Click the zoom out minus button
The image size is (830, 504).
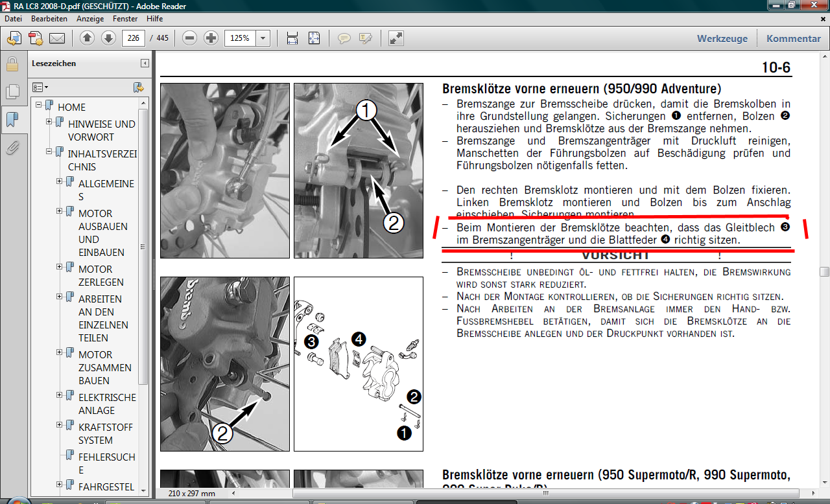pos(189,38)
